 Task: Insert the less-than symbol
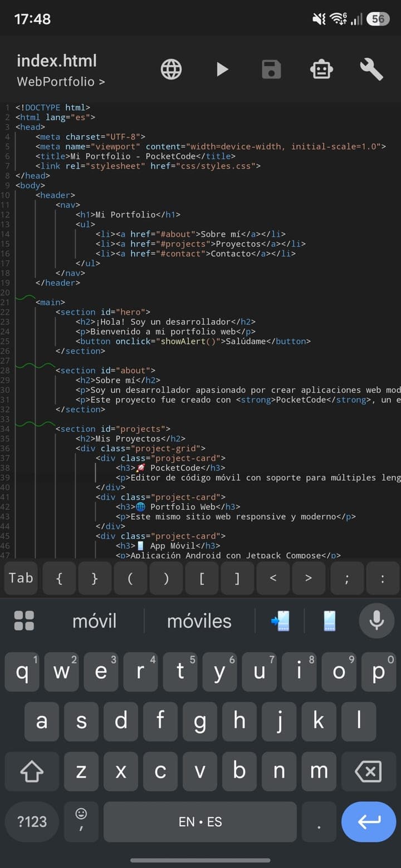coord(273,578)
